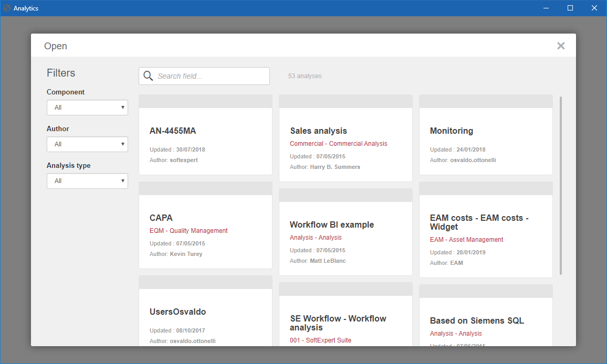Viewport: 607px width, 364px height.
Task: Focus the Search field input
Action: coord(204,76)
